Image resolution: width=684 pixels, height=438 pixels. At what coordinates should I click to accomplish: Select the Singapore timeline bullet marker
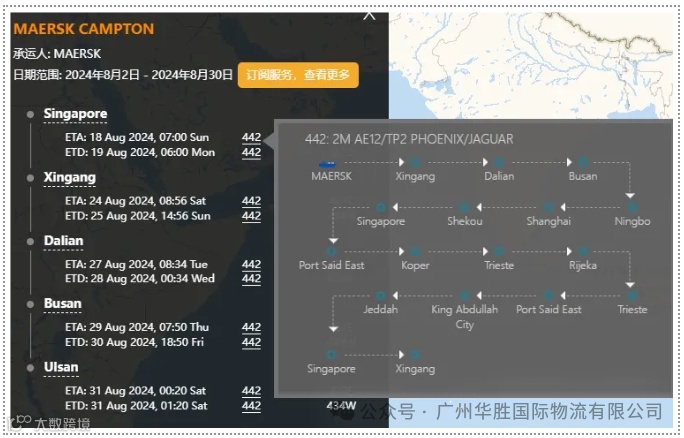point(30,114)
